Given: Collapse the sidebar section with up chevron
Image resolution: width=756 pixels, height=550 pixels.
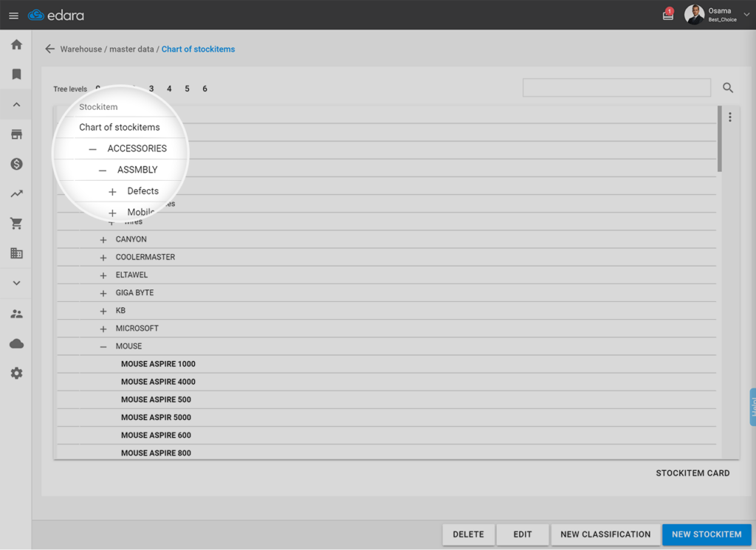Looking at the screenshot, I should 16,104.
